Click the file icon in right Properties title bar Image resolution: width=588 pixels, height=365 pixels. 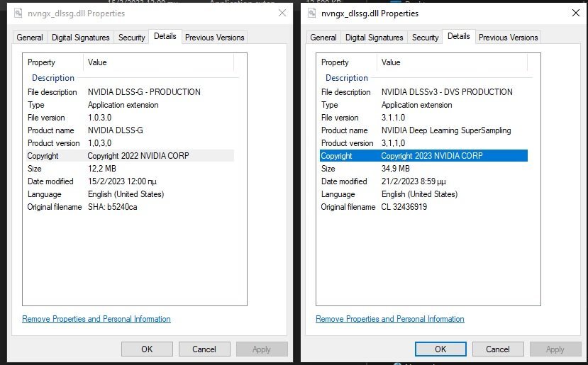(x=311, y=13)
